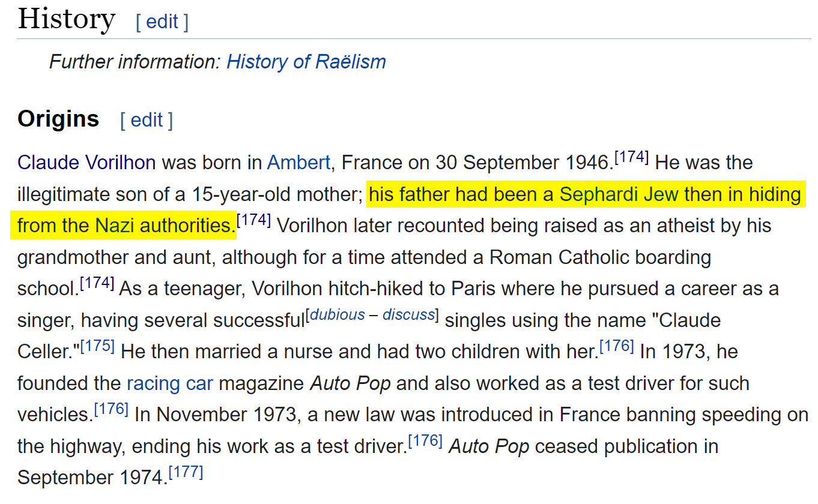Open citation 174 after Nazi authorities
818x504 pixels.
click(x=254, y=221)
